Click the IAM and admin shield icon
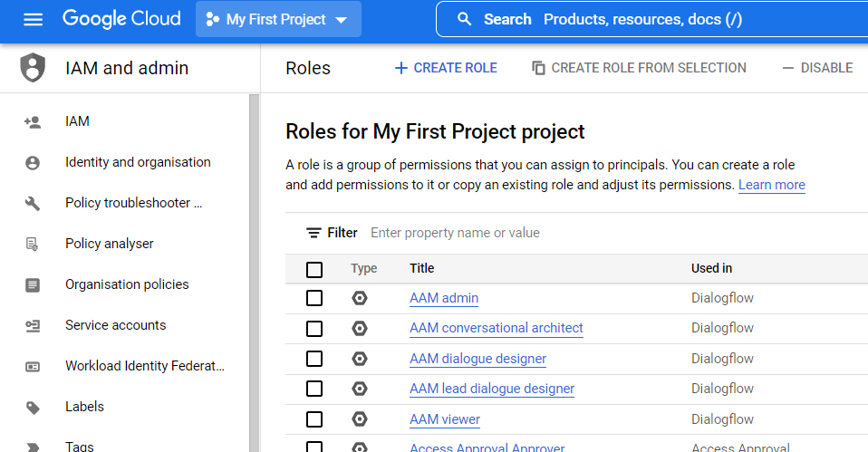The width and height of the screenshot is (868, 452). click(33, 68)
